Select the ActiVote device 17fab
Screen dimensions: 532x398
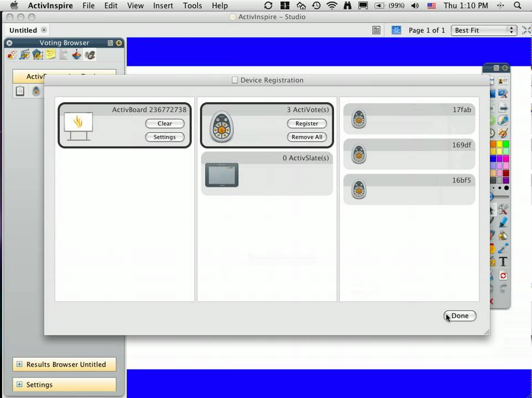(x=409, y=119)
